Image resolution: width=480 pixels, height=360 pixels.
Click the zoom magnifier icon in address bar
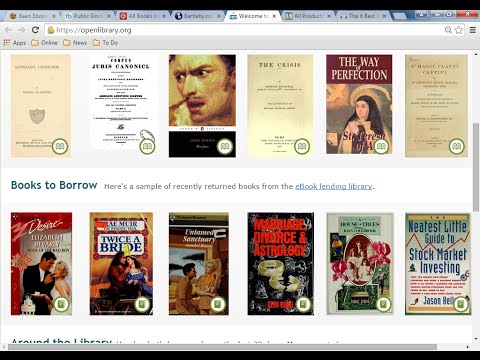click(448, 30)
